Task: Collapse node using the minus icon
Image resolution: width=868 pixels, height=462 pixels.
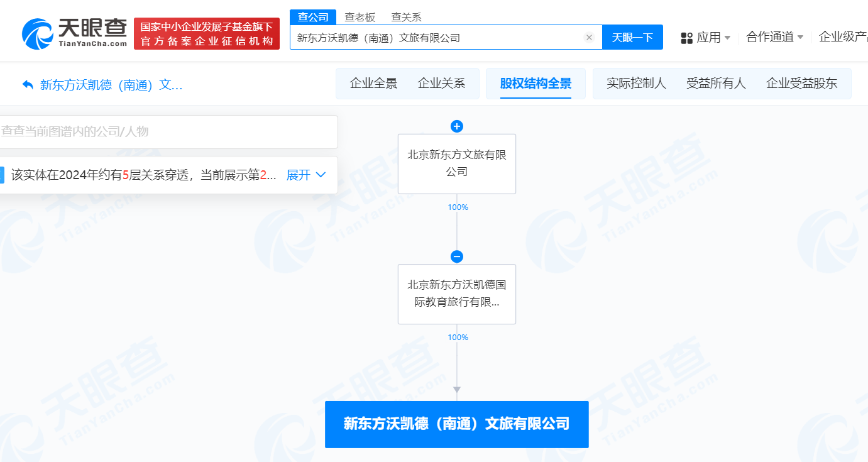Action: [456, 256]
